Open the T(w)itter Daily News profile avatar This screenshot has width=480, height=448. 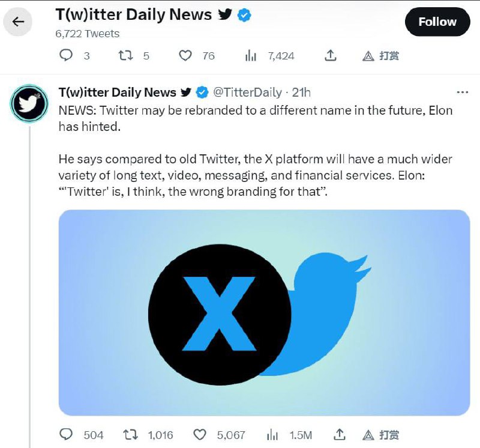coord(28,103)
